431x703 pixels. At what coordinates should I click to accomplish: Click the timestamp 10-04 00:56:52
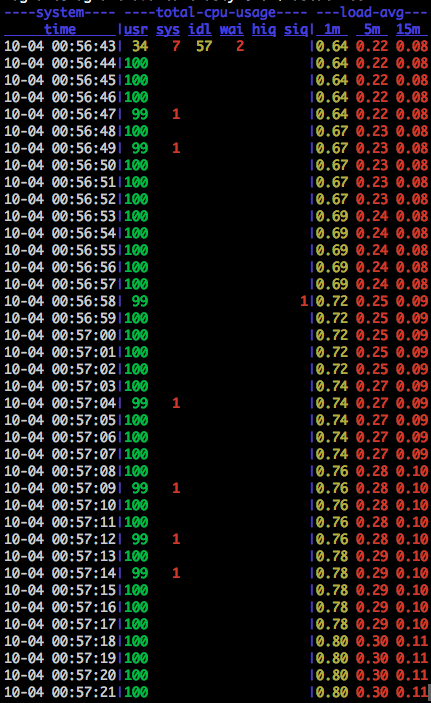(60, 199)
